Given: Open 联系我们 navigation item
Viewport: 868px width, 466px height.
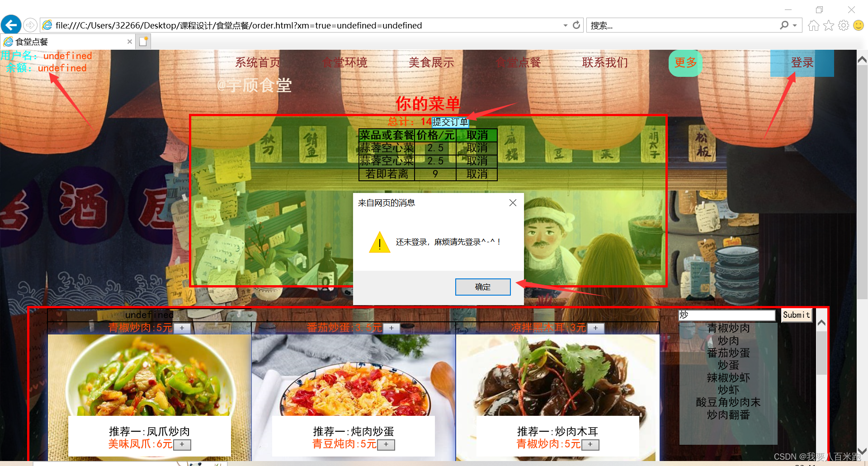Looking at the screenshot, I should [x=605, y=62].
